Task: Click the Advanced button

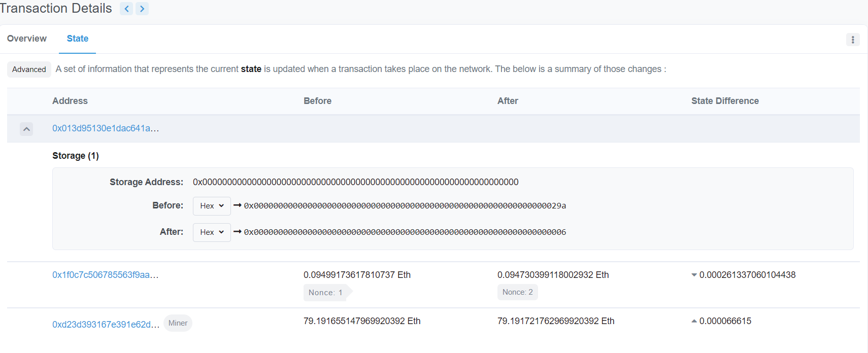Action: pyautogui.click(x=29, y=69)
